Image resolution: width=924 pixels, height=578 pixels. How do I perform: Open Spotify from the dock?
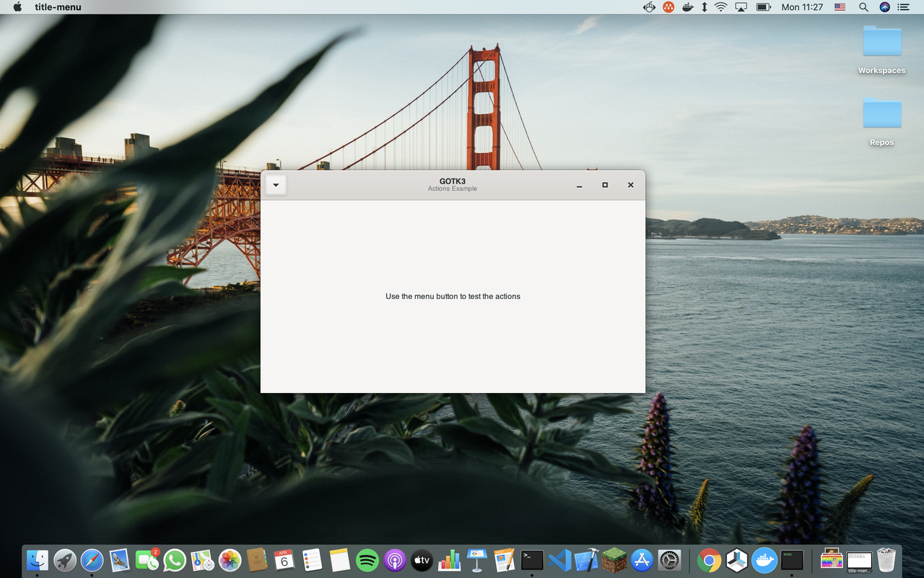coord(367,560)
